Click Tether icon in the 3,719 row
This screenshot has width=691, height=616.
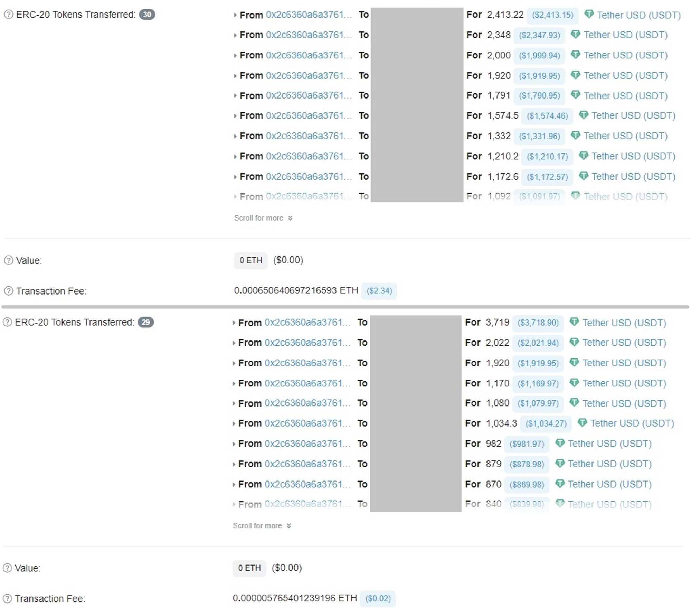[574, 322]
